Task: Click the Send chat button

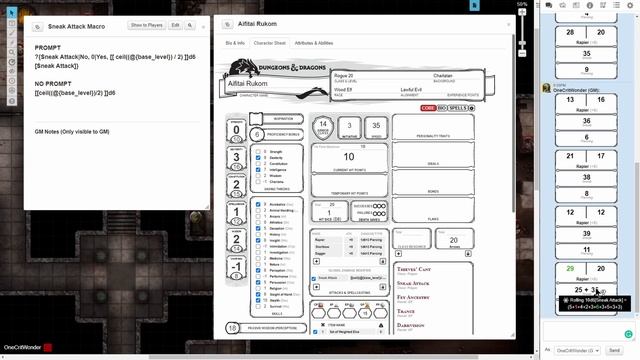Action: (x=614, y=350)
